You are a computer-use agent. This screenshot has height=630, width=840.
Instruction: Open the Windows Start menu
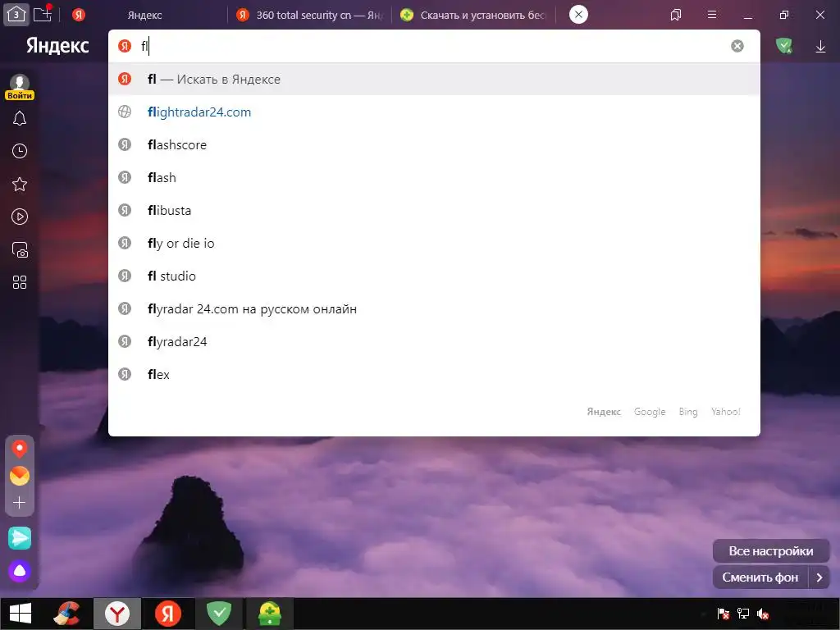tap(21, 614)
